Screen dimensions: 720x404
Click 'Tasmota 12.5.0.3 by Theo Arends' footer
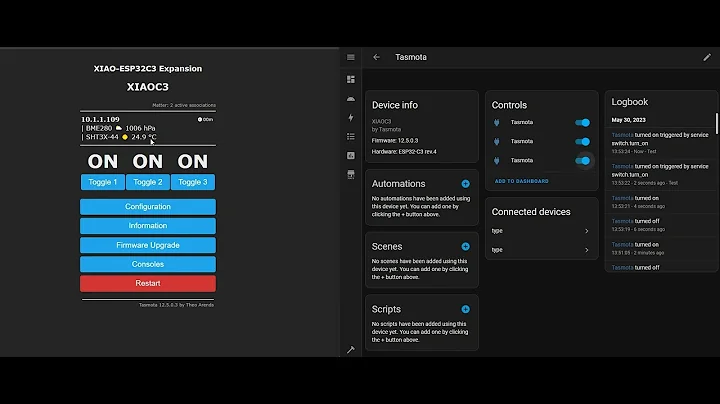coord(176,305)
